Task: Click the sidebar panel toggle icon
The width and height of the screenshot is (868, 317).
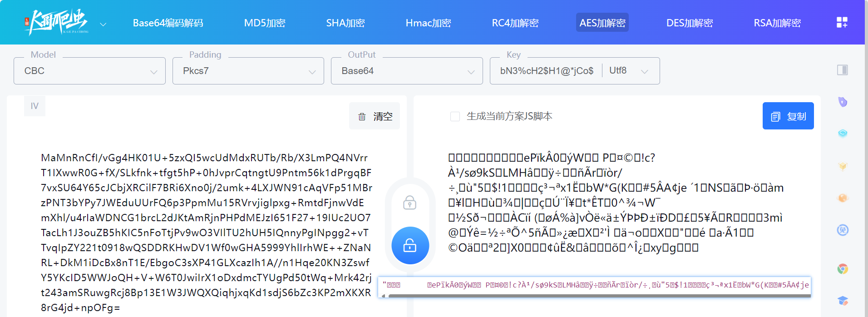Action: point(843,70)
